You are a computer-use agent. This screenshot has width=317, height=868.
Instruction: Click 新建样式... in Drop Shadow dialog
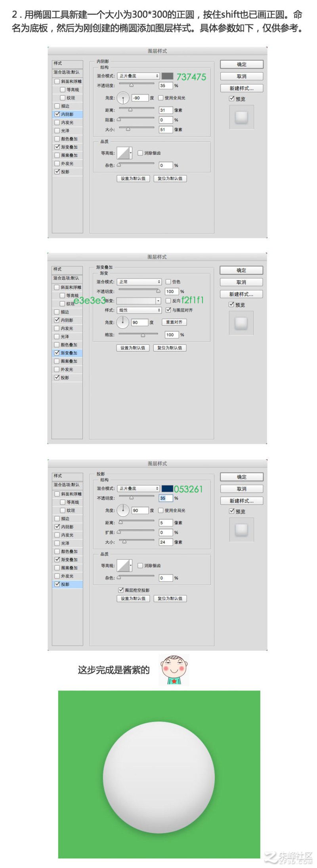pos(242,501)
